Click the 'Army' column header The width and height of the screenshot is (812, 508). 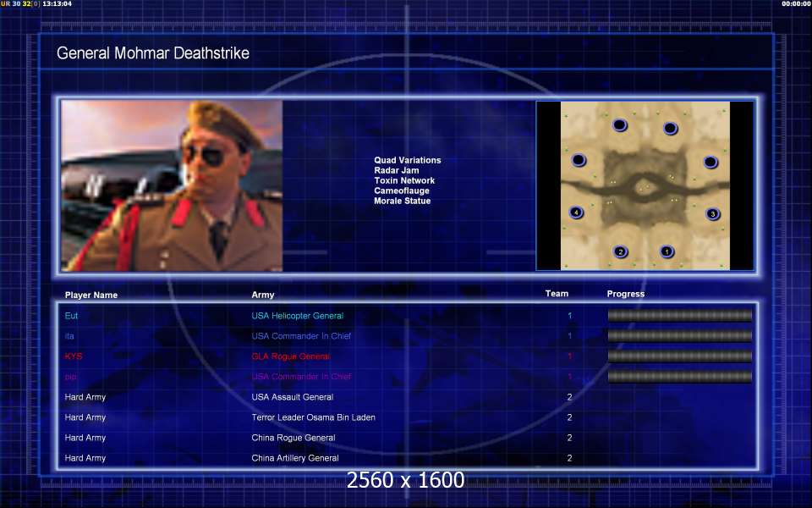(263, 295)
